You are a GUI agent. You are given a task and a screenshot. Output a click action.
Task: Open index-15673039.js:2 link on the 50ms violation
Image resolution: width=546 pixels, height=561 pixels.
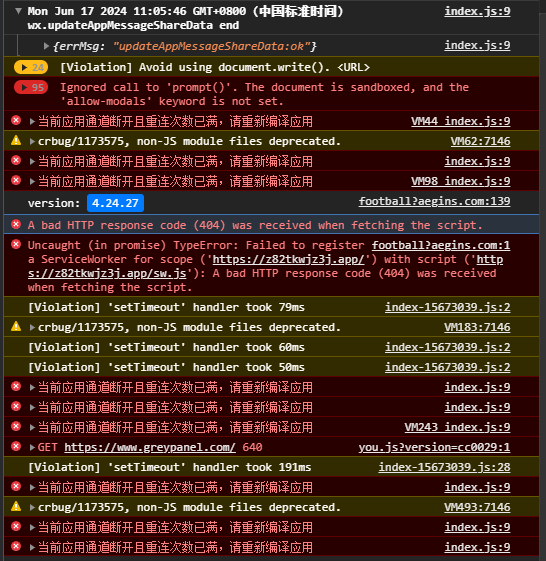pos(448,367)
